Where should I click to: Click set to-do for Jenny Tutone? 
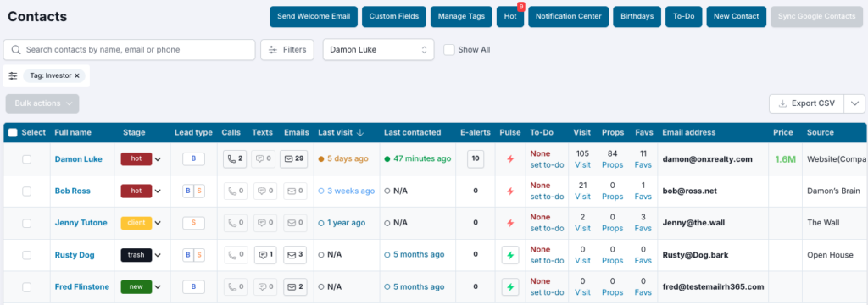547,228
